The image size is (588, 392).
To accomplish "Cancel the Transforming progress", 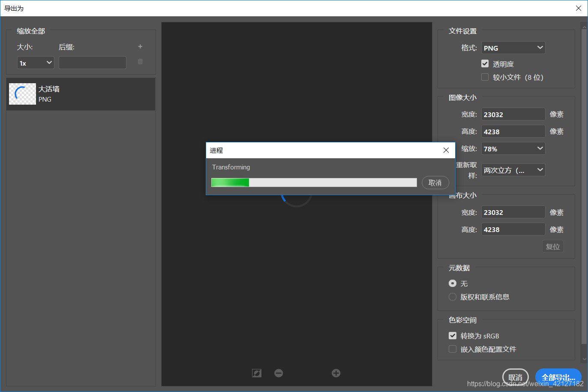I will tap(435, 183).
